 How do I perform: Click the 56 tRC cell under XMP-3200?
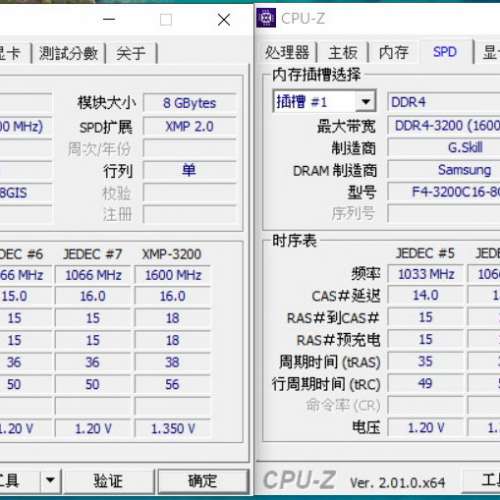tap(173, 385)
